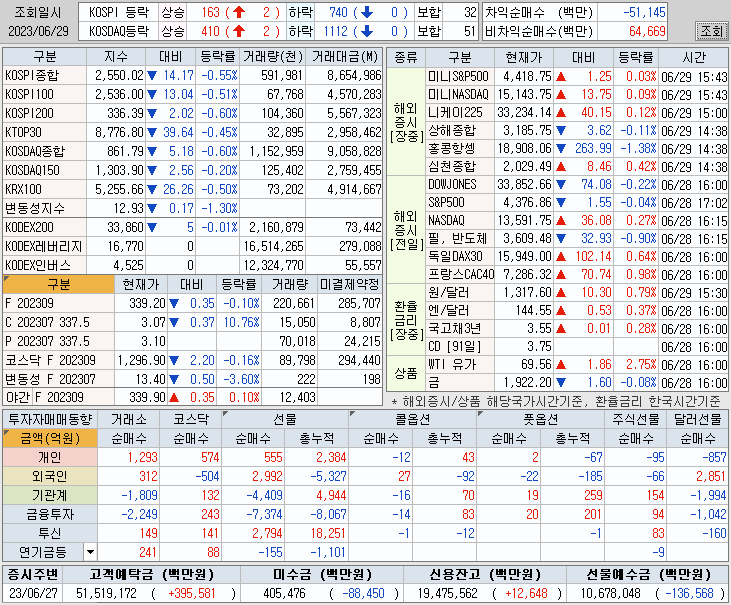Click the 차익순매수 value -51,145
This screenshot has height=605, width=731.
point(644,12)
